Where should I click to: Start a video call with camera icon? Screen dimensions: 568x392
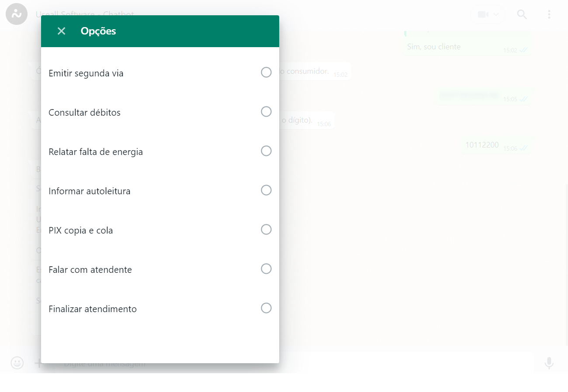point(483,14)
